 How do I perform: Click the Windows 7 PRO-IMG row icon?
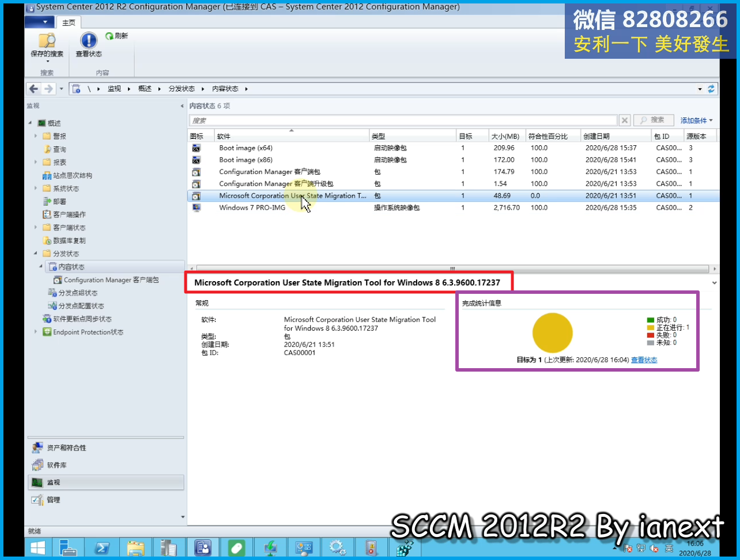(197, 207)
